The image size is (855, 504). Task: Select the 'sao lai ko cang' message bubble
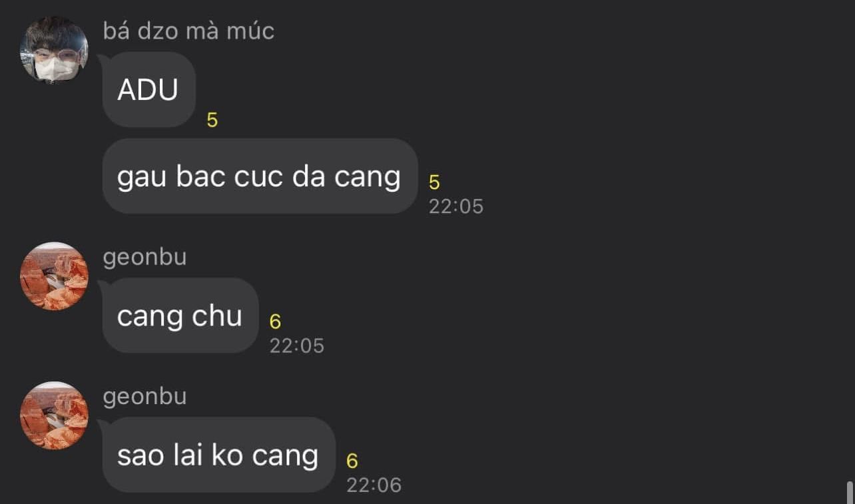(218, 455)
